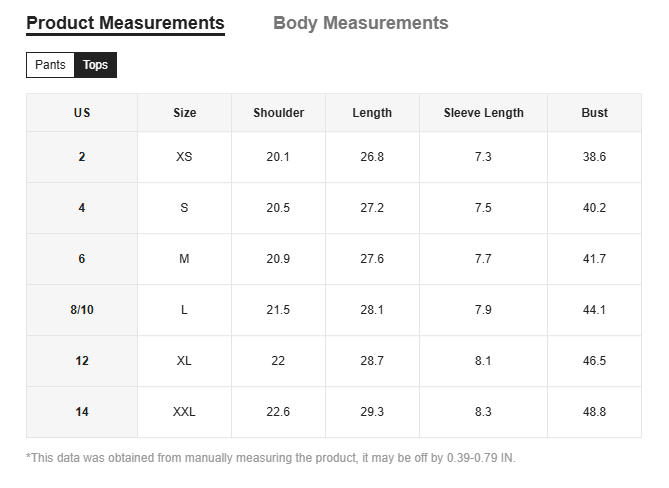Click the Size column header
Screen dimensions: 669x488
184,113
